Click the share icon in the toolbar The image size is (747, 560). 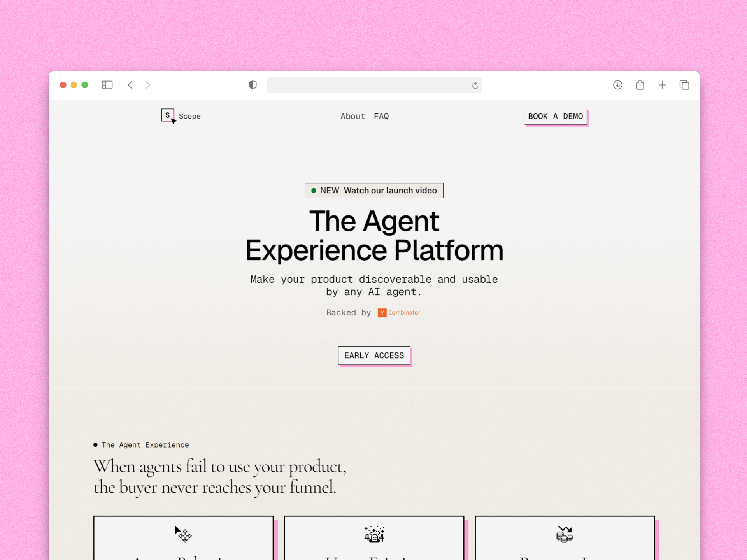pos(640,84)
